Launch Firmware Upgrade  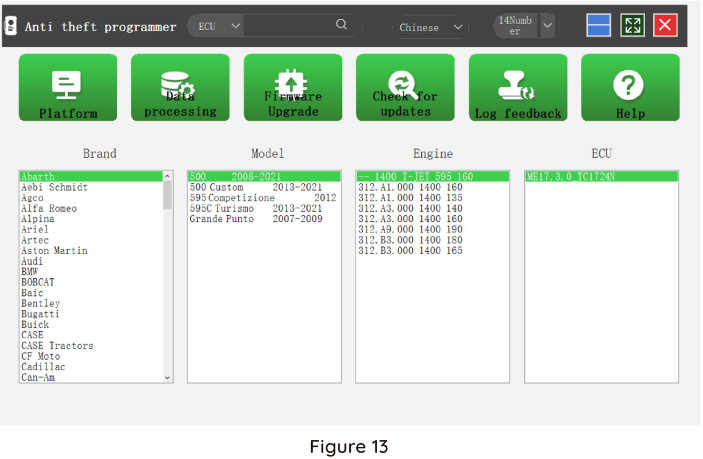click(x=293, y=87)
